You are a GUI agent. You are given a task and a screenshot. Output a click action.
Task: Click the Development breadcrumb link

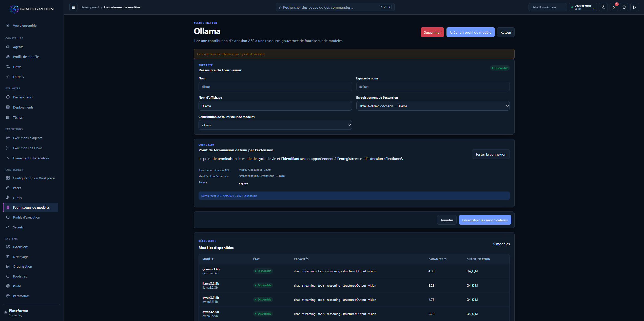pos(90,7)
